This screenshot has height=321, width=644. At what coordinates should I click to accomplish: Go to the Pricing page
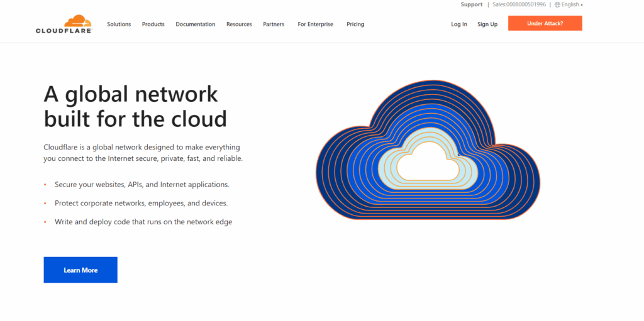click(355, 24)
